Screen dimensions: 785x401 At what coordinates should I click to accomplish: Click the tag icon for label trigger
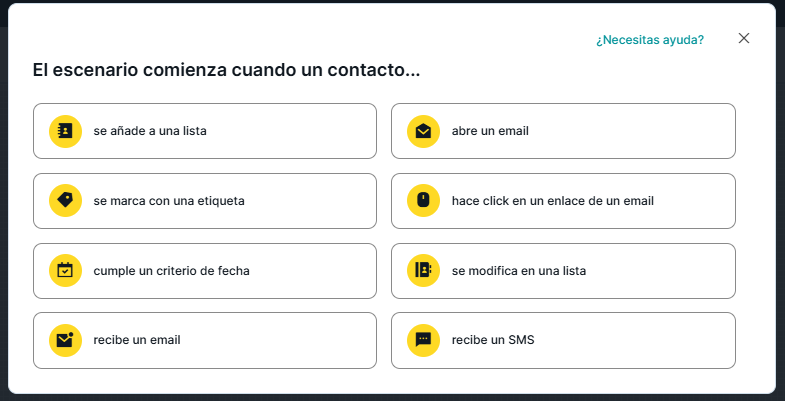point(65,201)
